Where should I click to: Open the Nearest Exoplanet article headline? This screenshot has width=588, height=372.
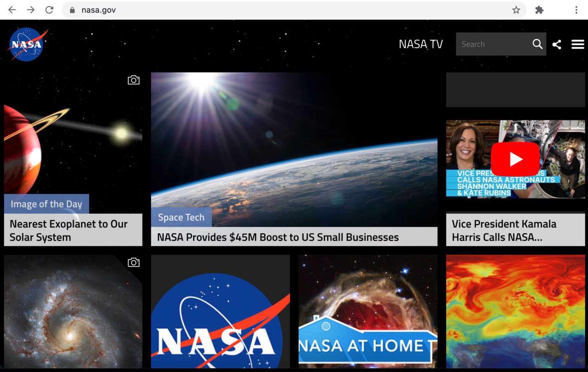69,230
